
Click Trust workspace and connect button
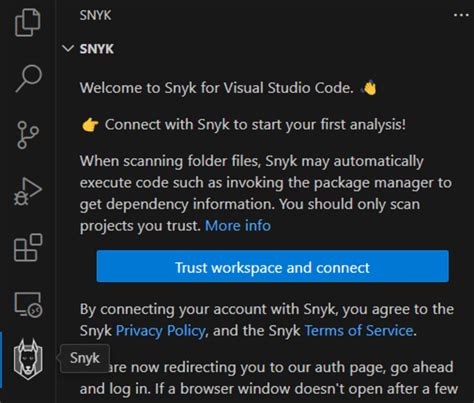click(x=272, y=266)
